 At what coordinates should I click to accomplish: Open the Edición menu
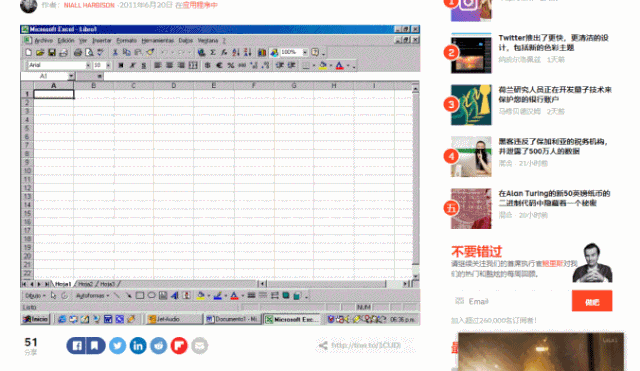66,40
